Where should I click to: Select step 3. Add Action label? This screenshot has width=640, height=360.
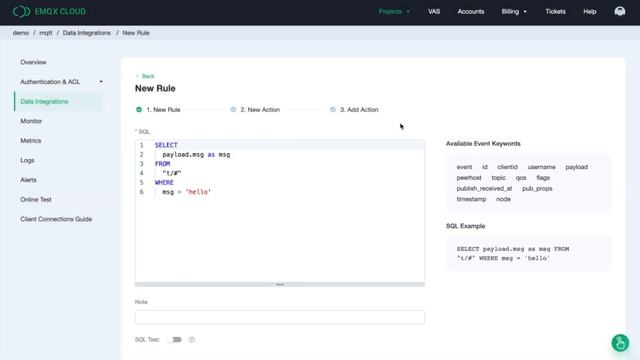(x=359, y=109)
